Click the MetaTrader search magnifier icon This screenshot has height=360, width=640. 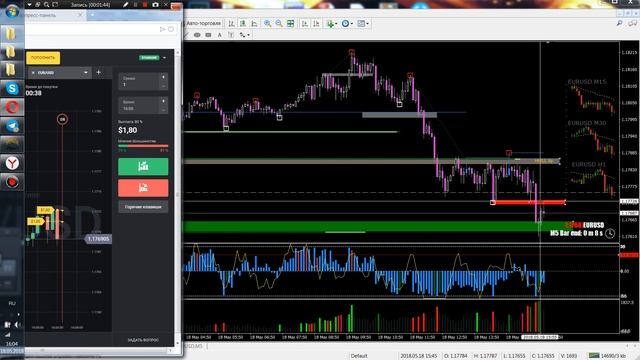(x=619, y=24)
